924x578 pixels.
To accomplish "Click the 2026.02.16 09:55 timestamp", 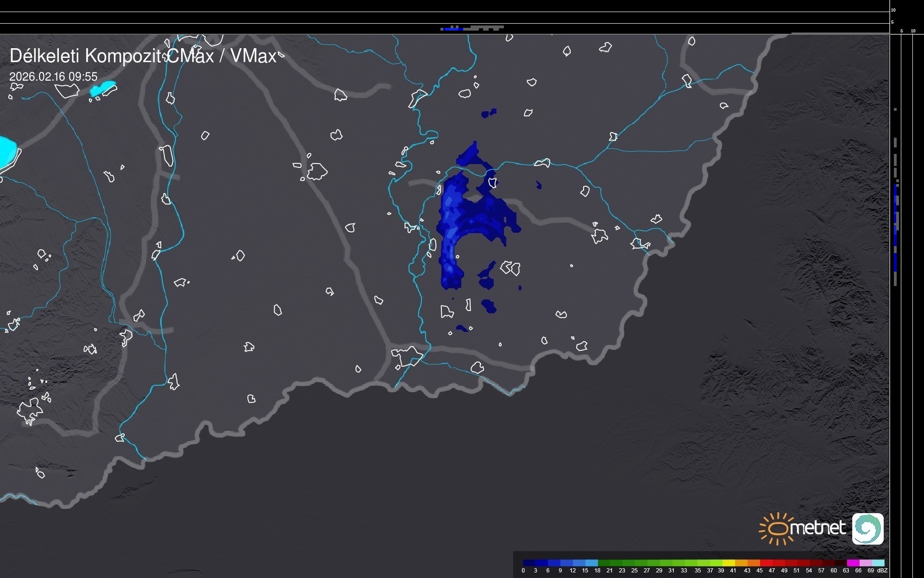I will (x=53, y=76).
